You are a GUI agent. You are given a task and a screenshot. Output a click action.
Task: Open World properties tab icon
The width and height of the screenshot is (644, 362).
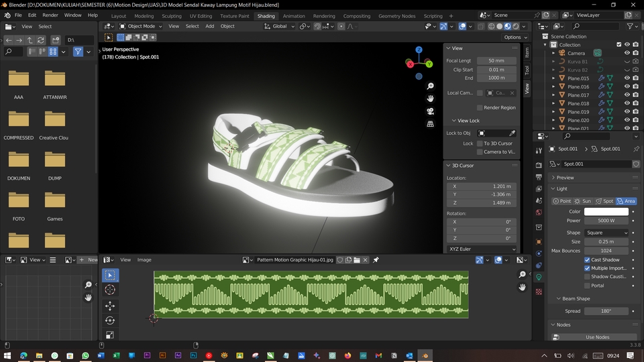(x=539, y=213)
